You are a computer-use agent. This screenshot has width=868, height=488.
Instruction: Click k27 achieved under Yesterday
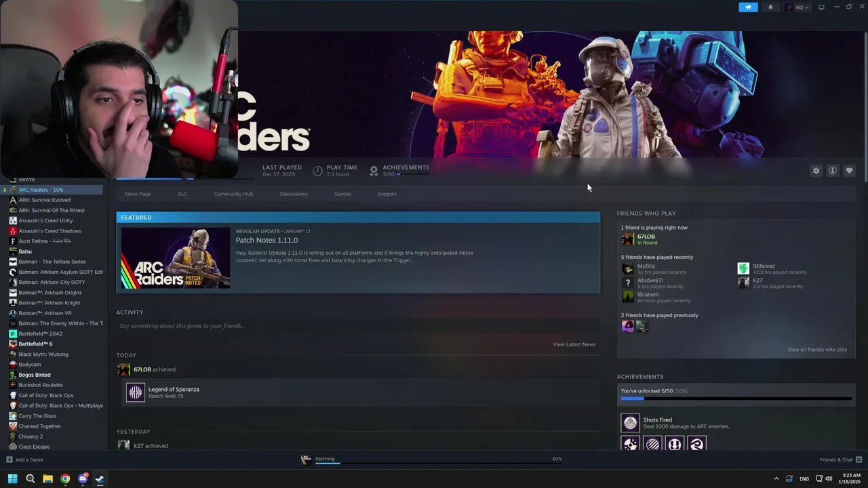[151, 446]
